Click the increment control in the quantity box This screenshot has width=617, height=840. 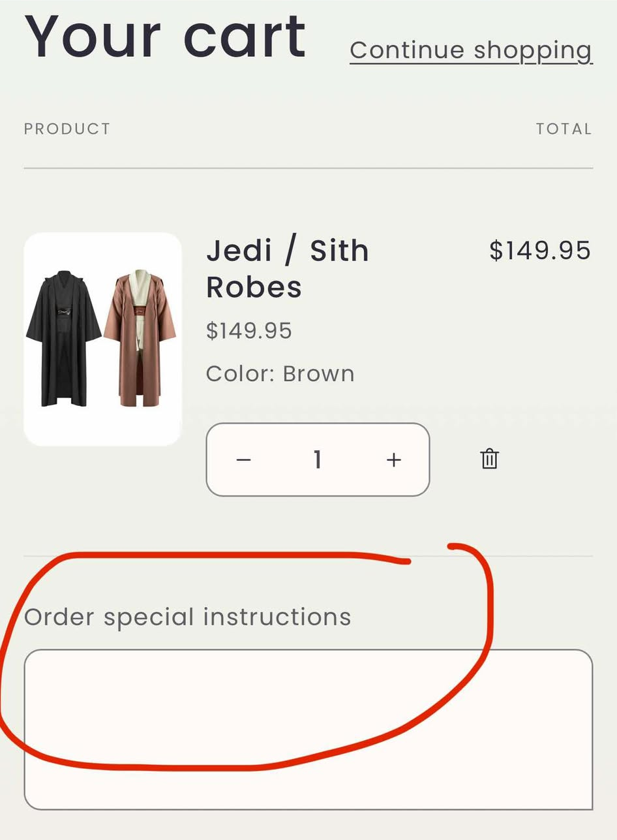pos(393,459)
